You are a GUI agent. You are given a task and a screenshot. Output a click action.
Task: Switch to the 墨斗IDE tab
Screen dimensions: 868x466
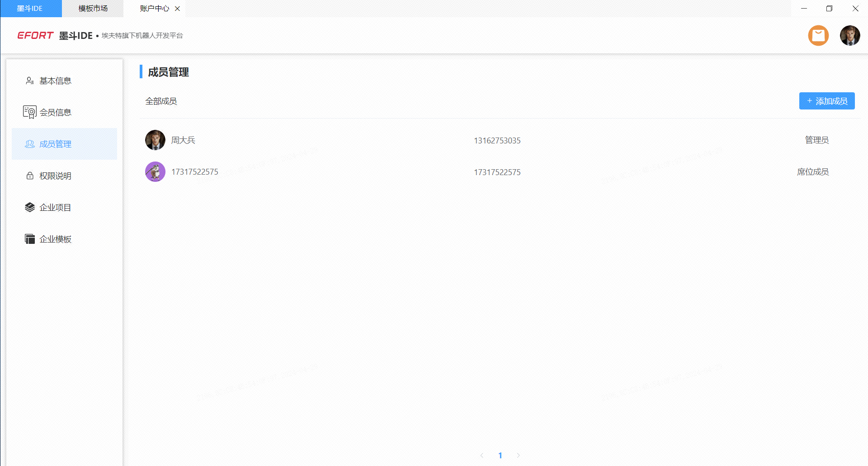coord(30,9)
